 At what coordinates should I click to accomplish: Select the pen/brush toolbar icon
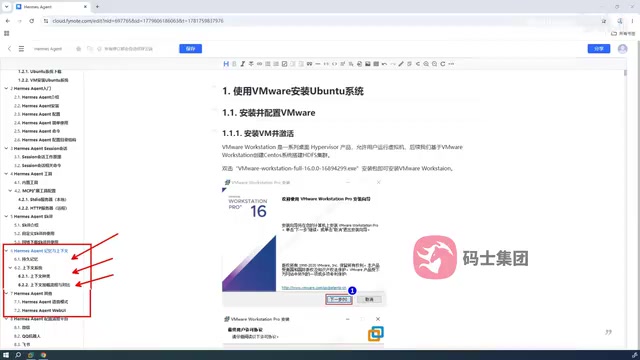(x=401, y=64)
